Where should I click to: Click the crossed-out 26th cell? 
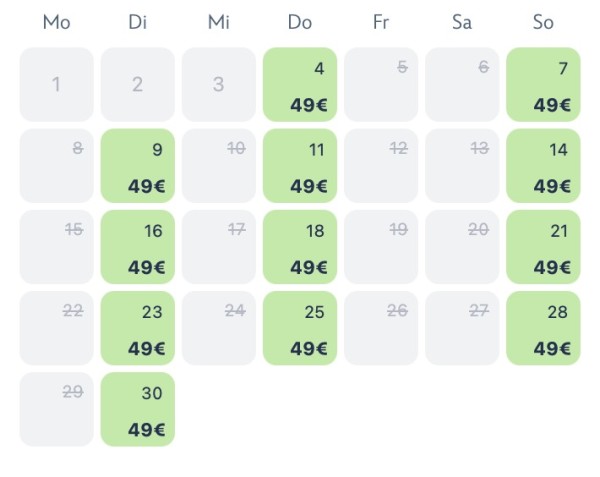[x=381, y=328]
